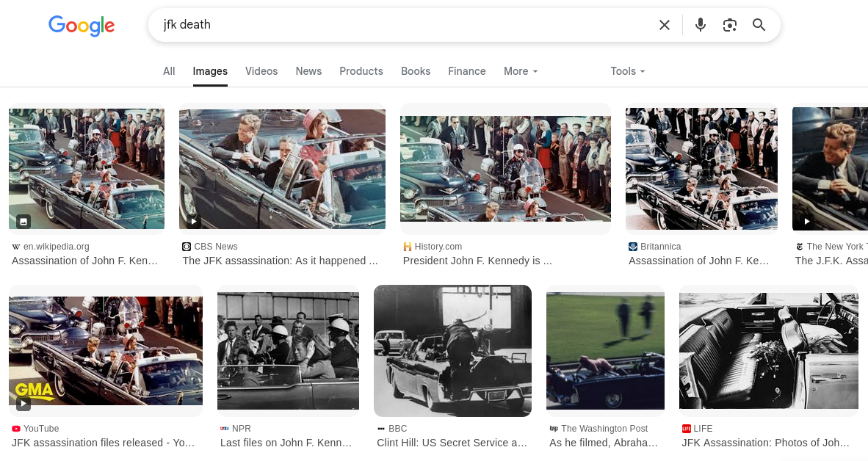Open the New York Times video thumbnail

(830, 169)
